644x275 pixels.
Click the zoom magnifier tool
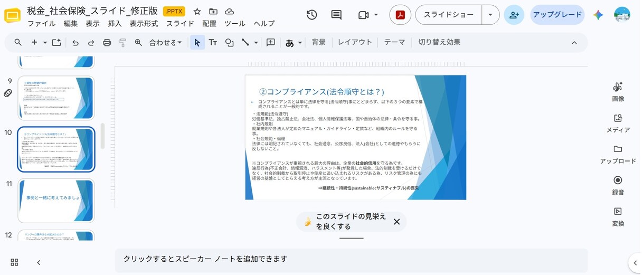(x=138, y=42)
